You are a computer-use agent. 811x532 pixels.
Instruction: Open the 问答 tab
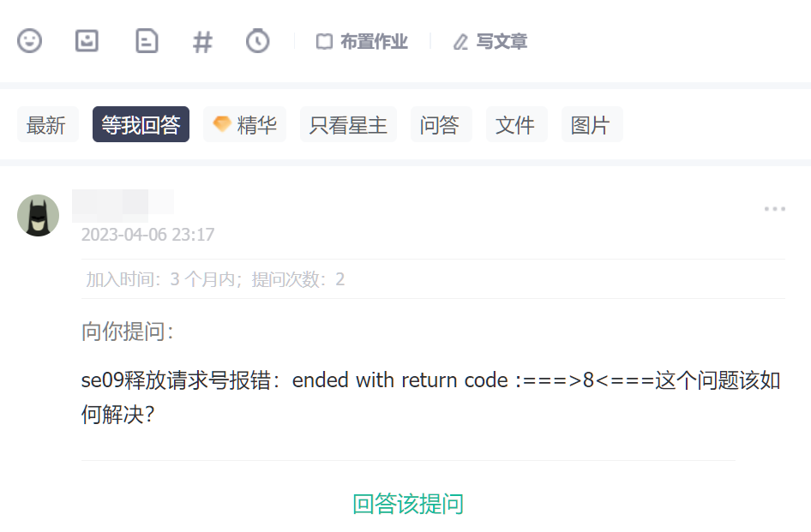(x=442, y=124)
